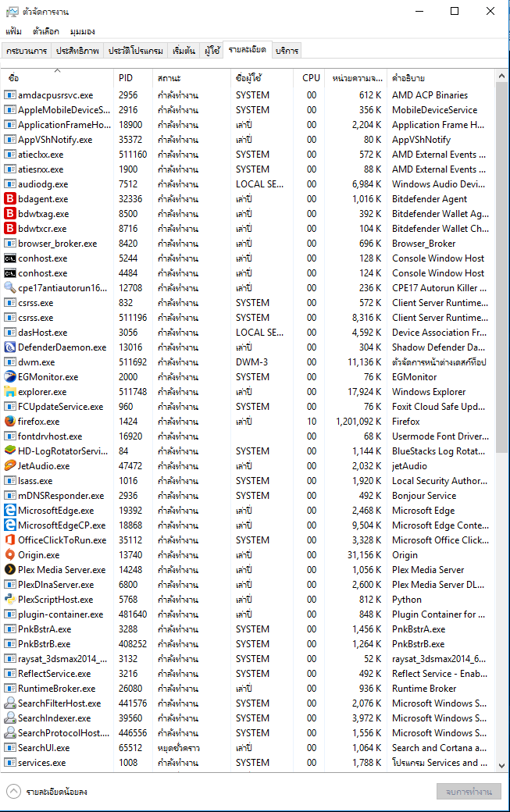Click the scrollbar up arrow
This screenshot has height=812, width=510.
(x=501, y=77)
